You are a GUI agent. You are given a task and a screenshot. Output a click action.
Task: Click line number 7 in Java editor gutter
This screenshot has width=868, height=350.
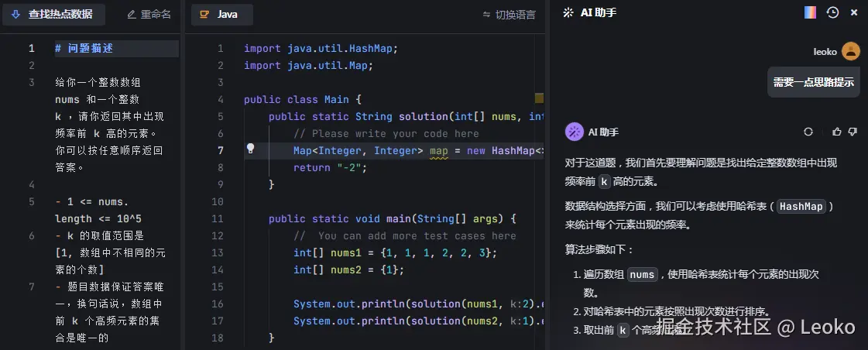point(221,151)
